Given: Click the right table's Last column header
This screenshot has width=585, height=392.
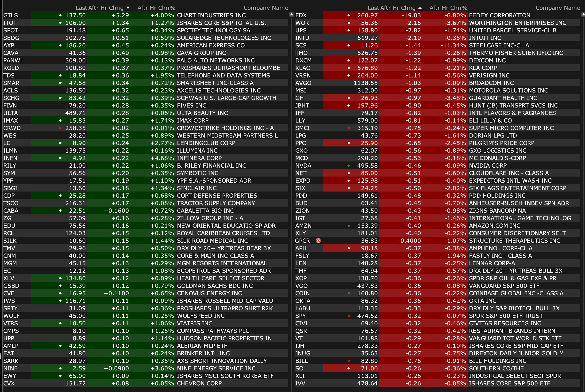Looking at the screenshot, I should [373, 8].
